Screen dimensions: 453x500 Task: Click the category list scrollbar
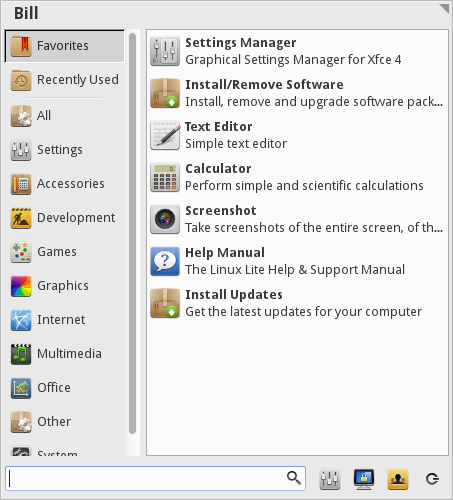132,233
